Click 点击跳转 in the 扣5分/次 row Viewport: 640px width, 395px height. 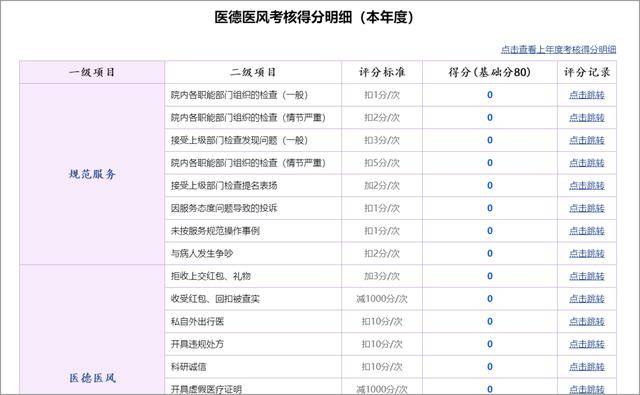coord(587,163)
